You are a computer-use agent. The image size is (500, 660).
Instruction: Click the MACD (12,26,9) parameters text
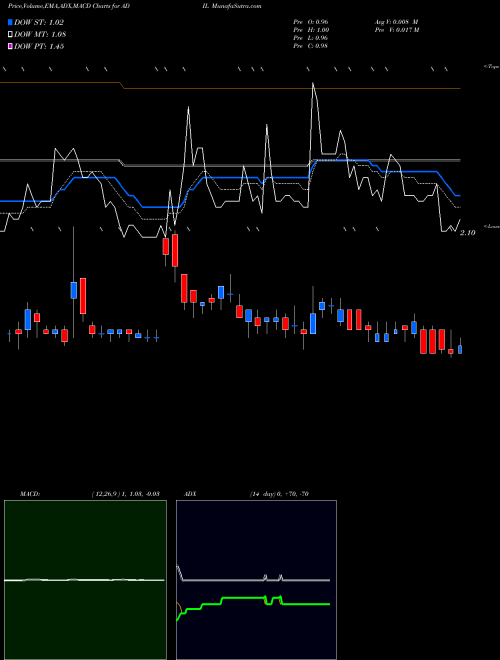pos(125,494)
